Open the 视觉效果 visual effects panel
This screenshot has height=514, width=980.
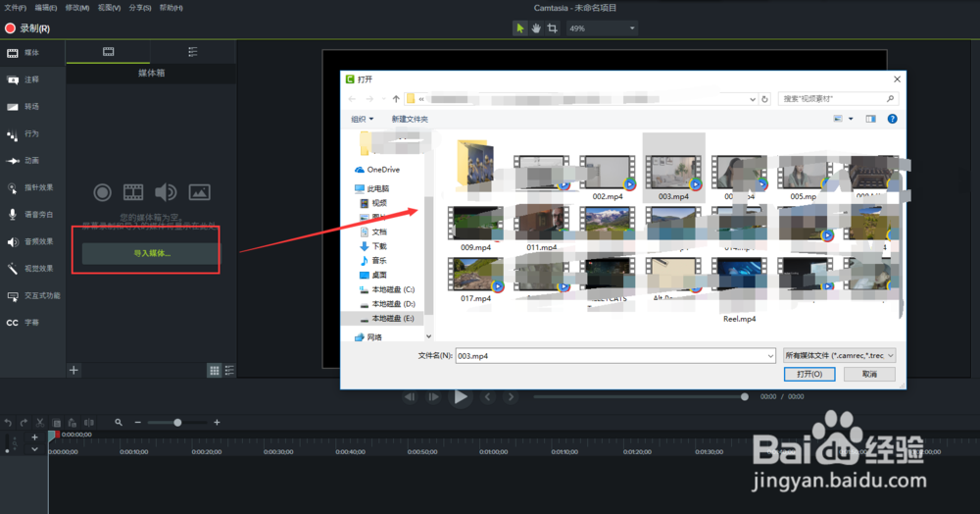coord(32,268)
